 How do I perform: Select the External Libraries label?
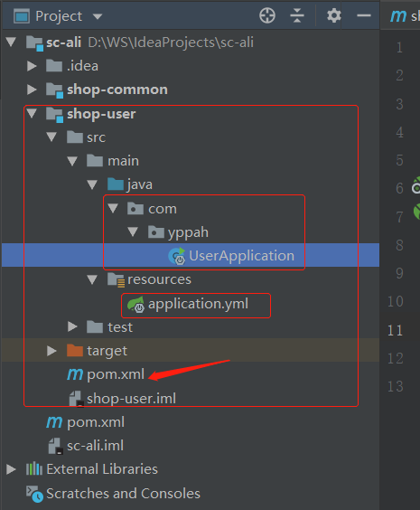102,469
